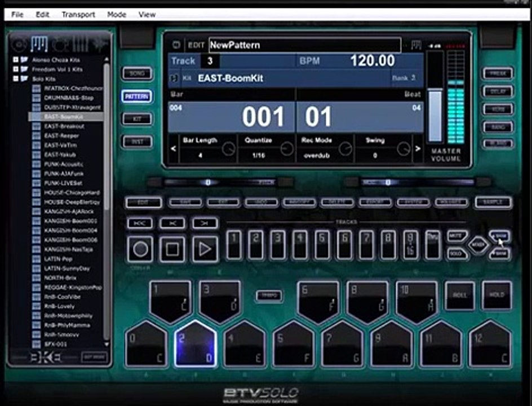Viewport: 532px width, 406px height.
Task: Switch to SONG mode
Action: [x=137, y=73]
